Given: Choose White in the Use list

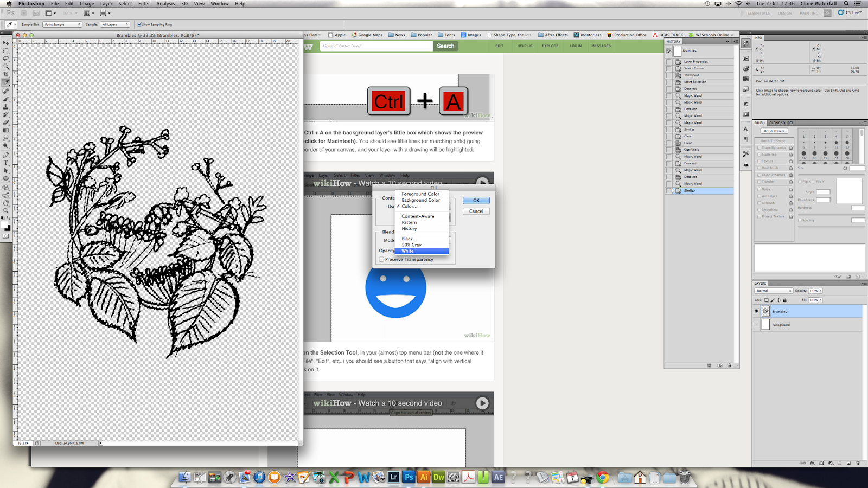Looking at the screenshot, I should click(422, 251).
